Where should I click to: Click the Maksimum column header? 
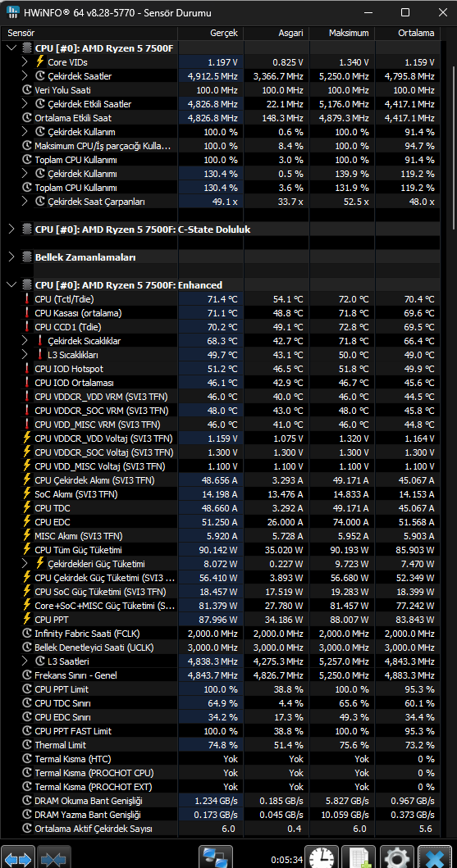point(342,34)
